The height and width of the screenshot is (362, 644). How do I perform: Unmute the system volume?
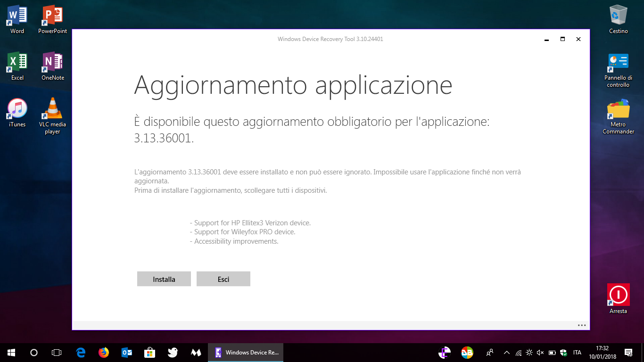click(539, 352)
